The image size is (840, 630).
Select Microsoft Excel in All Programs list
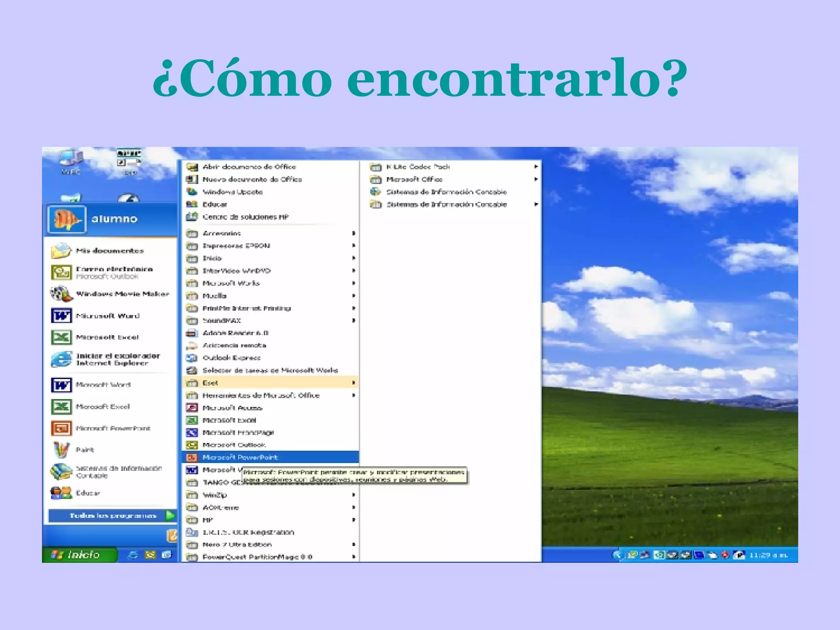pos(270,420)
